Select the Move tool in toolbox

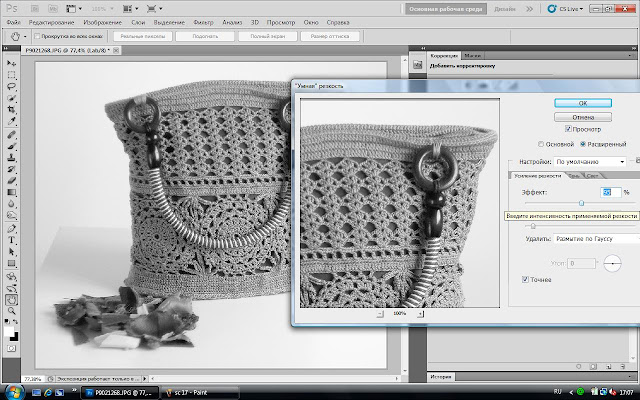pyautogui.click(x=11, y=62)
